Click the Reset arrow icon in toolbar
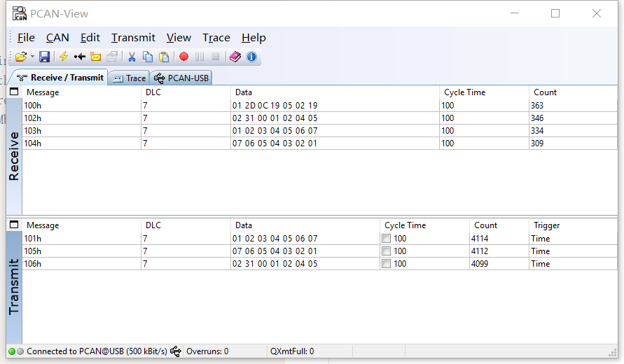This screenshot has height=364, width=624. 80,57
